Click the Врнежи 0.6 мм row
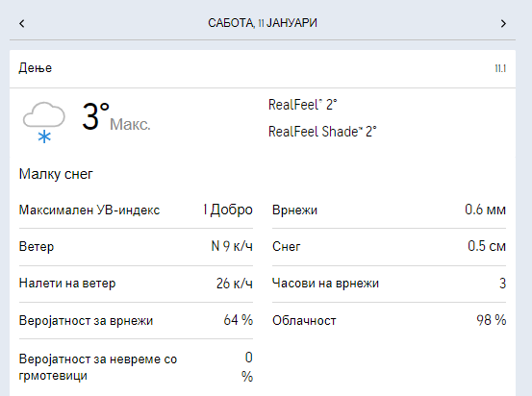Viewport: 532px width, 396px height. (389, 210)
